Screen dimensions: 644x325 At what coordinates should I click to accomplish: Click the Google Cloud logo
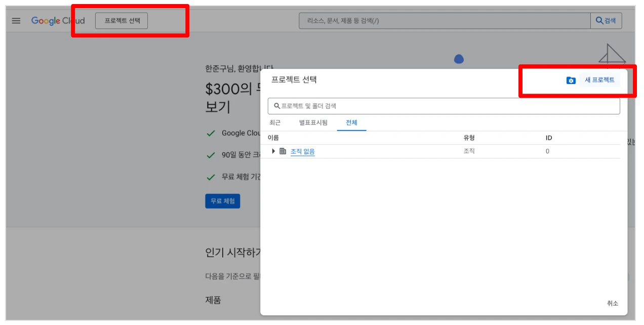coord(58,21)
